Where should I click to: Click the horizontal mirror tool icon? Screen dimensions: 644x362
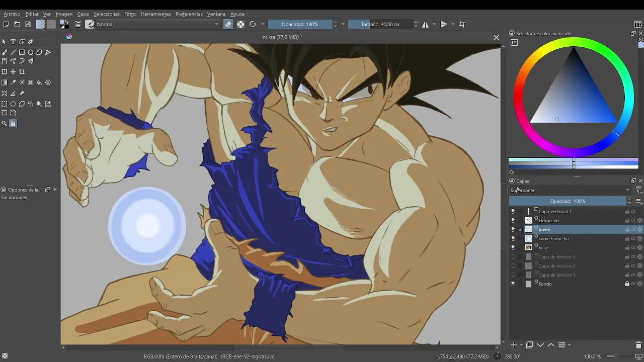(425, 24)
